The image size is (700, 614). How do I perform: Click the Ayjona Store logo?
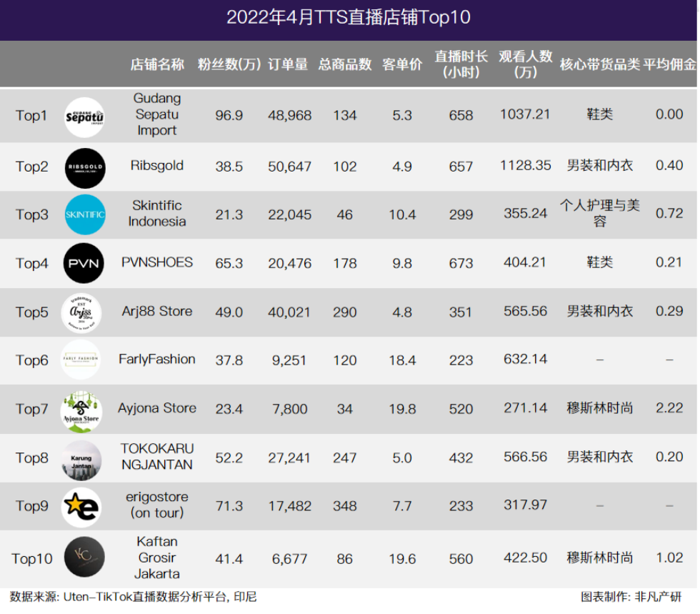pyautogui.click(x=81, y=412)
